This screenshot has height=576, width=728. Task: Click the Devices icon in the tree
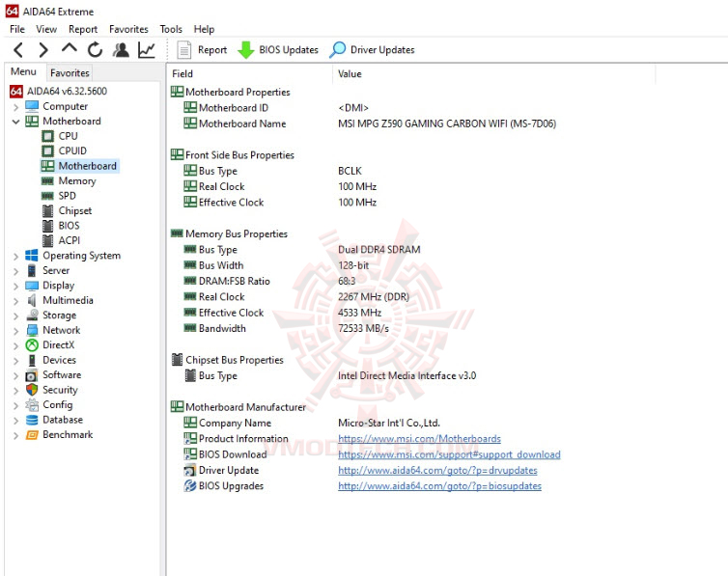[x=32, y=360]
